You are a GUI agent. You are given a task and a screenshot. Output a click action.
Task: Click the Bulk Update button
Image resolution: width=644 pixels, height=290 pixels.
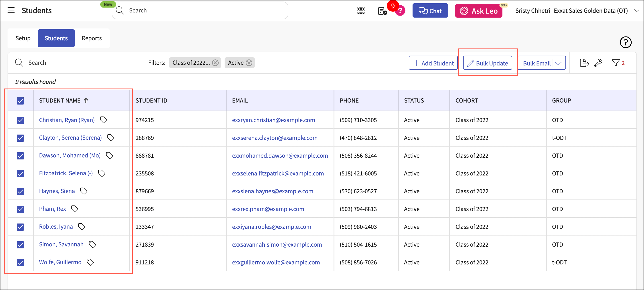click(x=487, y=63)
